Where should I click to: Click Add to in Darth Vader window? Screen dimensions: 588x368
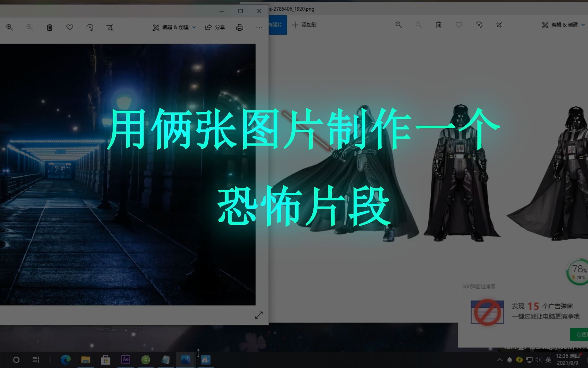tap(304, 25)
